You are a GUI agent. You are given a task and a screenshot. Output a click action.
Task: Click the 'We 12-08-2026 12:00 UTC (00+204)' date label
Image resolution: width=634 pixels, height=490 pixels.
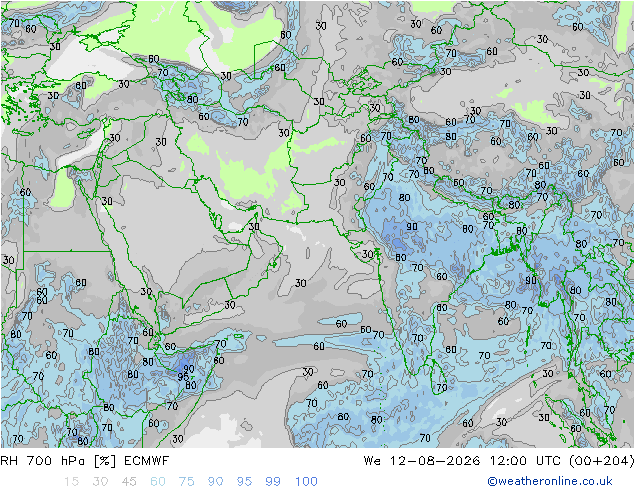click(x=498, y=460)
